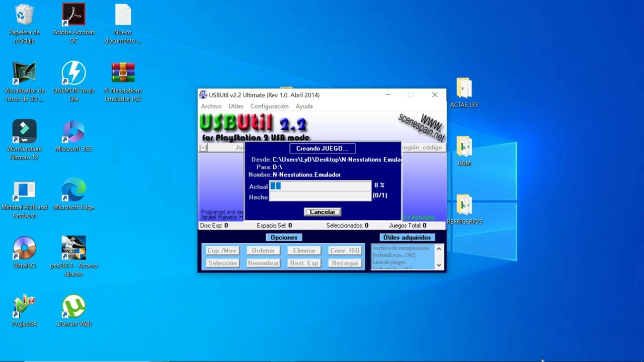Image resolution: width=644 pixels, height=362 pixels.
Task: Select the Microsoft Edge desktop icon
Action: [74, 195]
